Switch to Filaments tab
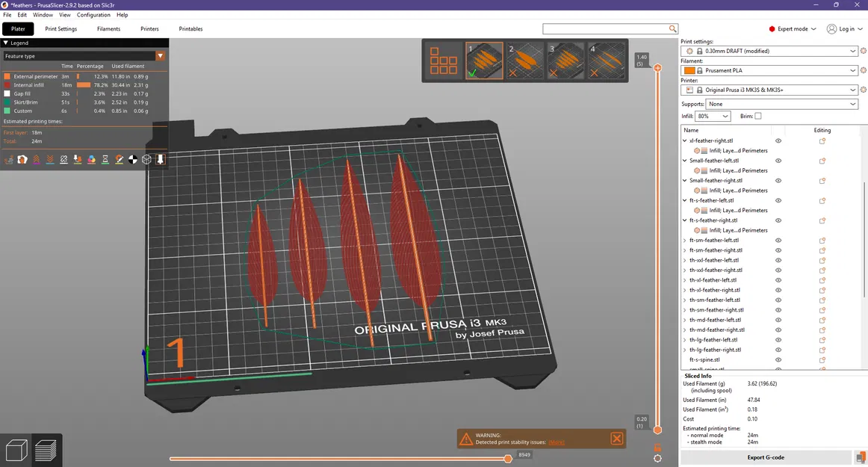The image size is (868, 467). (108, 29)
